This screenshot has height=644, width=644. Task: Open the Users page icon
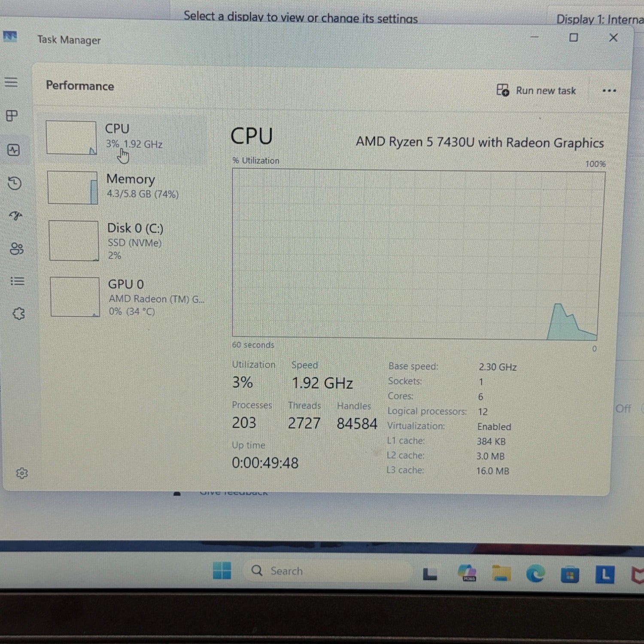click(x=17, y=249)
